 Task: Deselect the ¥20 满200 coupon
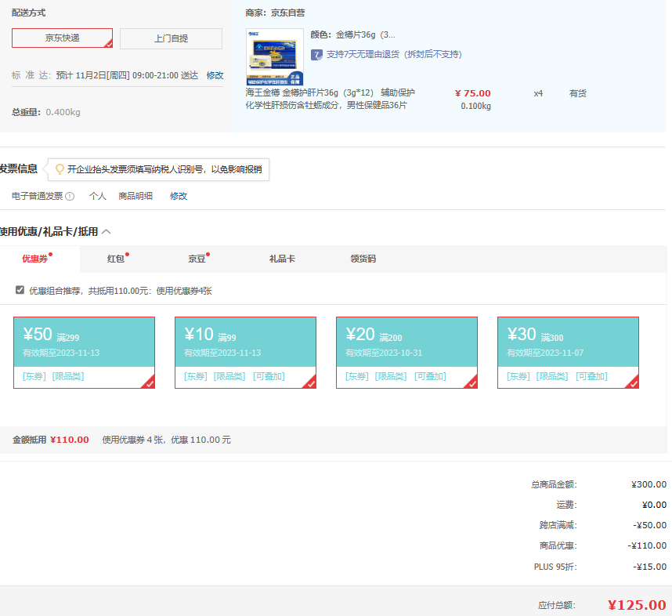406,353
